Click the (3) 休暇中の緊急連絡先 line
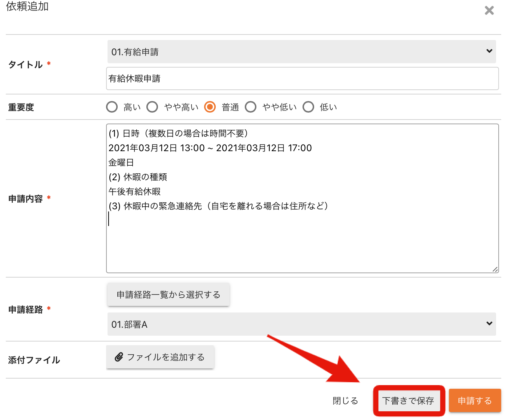The height and width of the screenshot is (420, 507). point(219,206)
